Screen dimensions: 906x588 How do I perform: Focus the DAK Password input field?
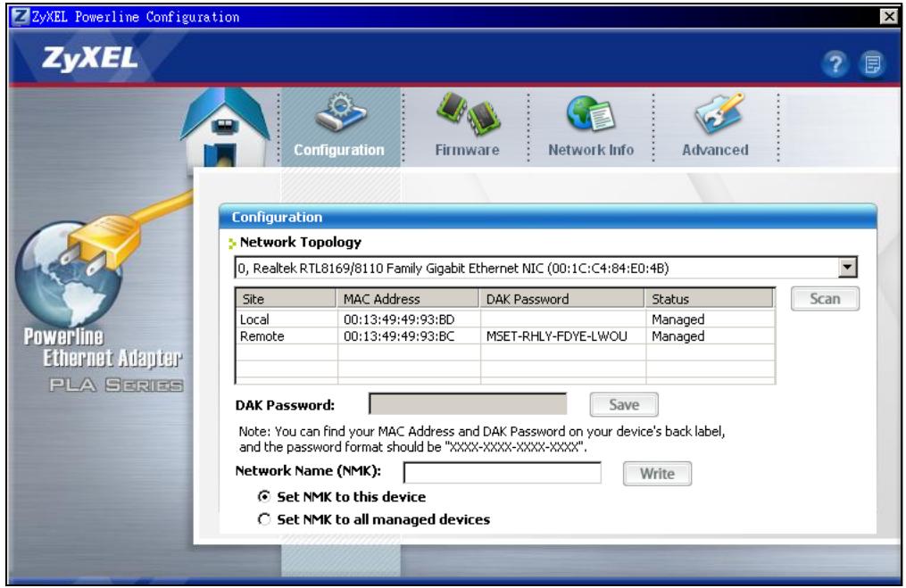[x=468, y=403]
